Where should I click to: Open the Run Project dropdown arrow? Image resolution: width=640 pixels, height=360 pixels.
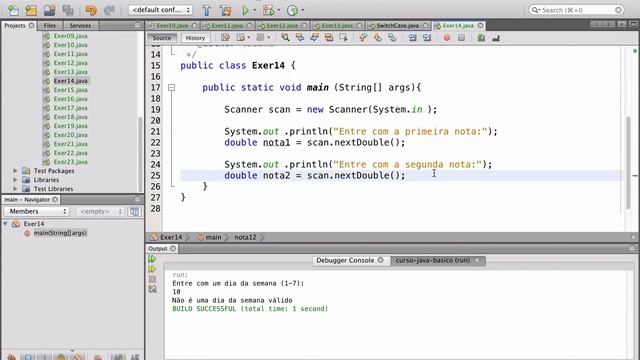coord(255,10)
